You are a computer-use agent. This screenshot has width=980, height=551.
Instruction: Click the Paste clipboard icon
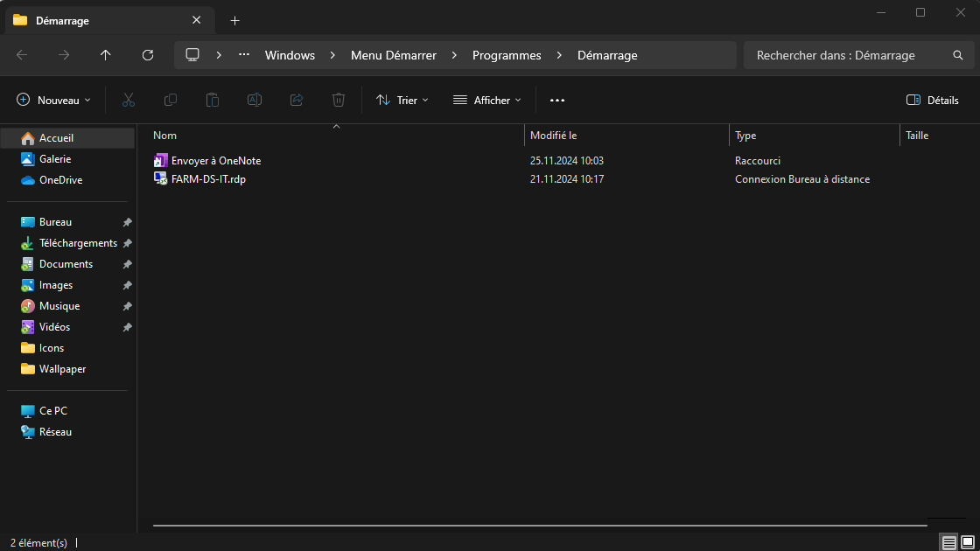tap(213, 101)
